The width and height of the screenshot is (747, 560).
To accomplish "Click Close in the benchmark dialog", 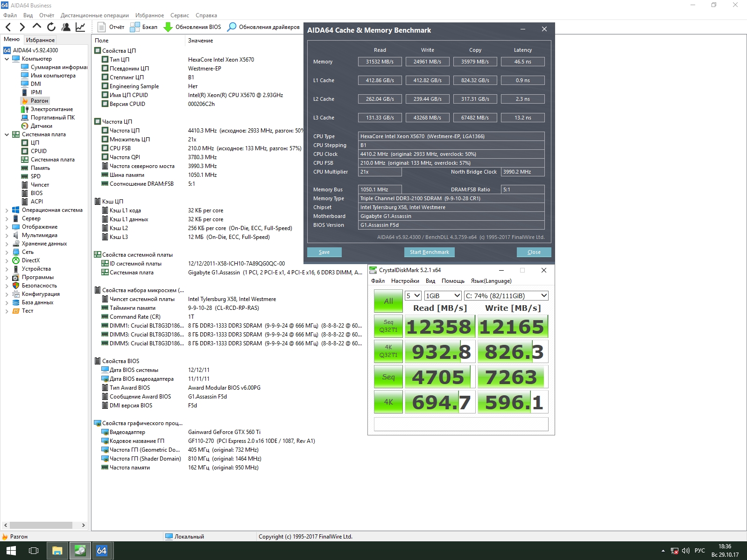I will pyautogui.click(x=534, y=252).
